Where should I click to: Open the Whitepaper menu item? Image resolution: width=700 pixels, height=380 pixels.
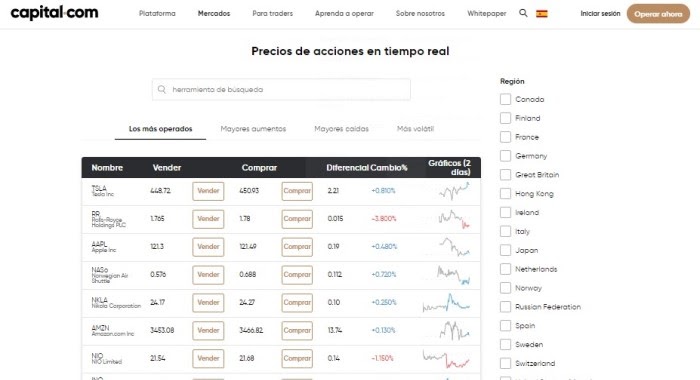[x=487, y=13]
